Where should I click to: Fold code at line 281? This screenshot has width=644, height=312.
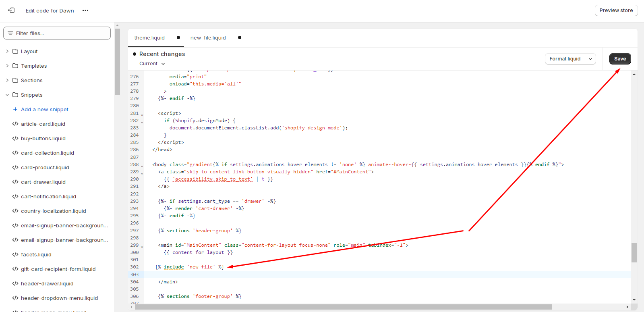142,114
